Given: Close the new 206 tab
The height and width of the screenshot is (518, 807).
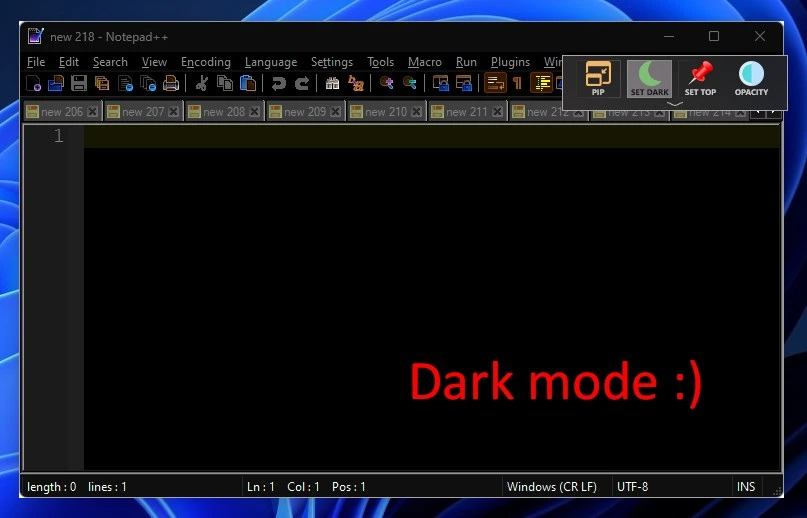Looking at the screenshot, I should point(93,112).
